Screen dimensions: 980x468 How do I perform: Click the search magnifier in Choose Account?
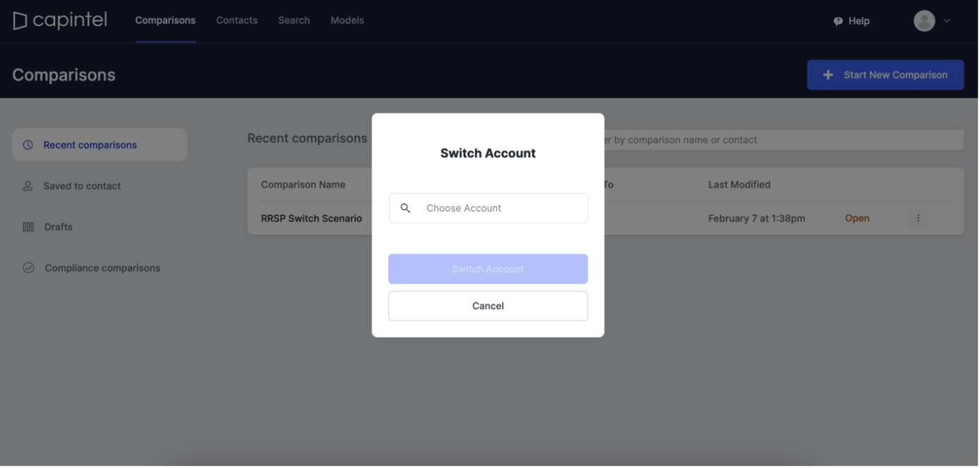click(405, 208)
